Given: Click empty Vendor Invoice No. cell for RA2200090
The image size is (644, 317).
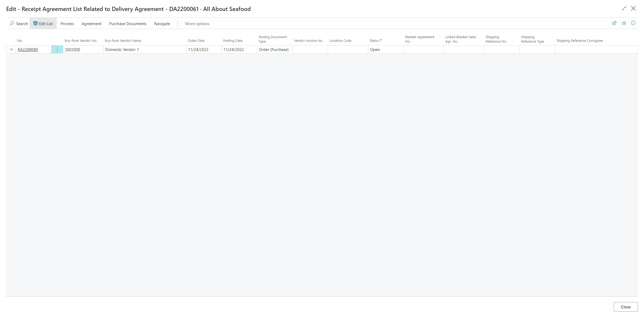Looking at the screenshot, I should [x=310, y=49].
